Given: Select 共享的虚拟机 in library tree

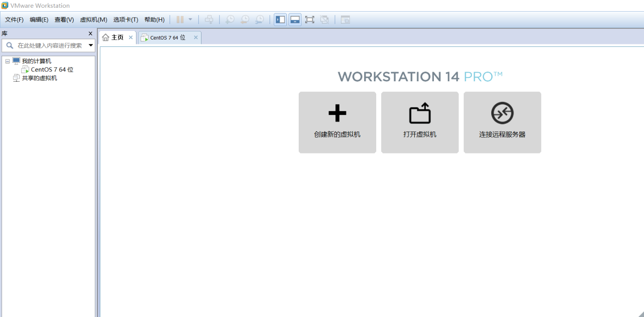Looking at the screenshot, I should [x=40, y=78].
